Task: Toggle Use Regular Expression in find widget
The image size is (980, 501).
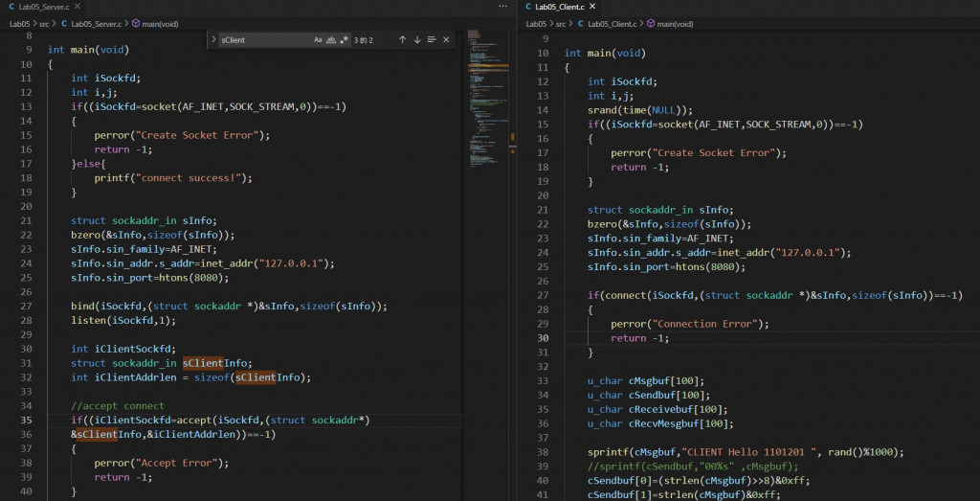Action: click(x=344, y=40)
